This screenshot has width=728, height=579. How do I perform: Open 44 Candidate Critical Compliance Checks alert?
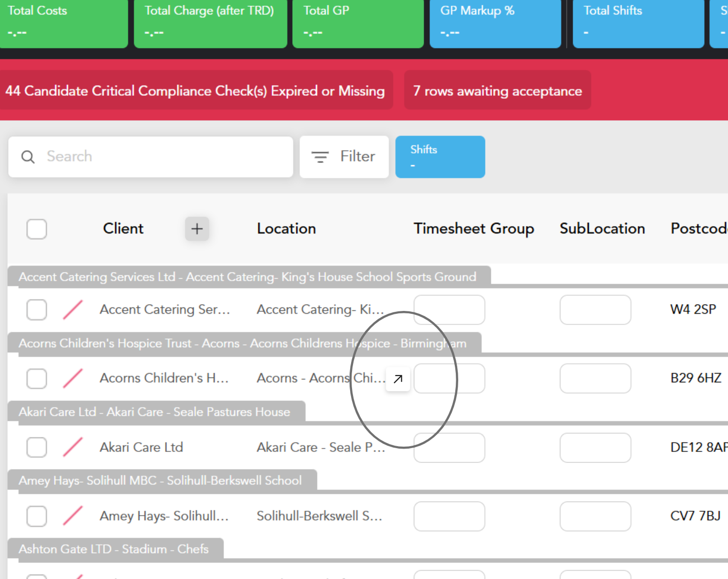195,90
